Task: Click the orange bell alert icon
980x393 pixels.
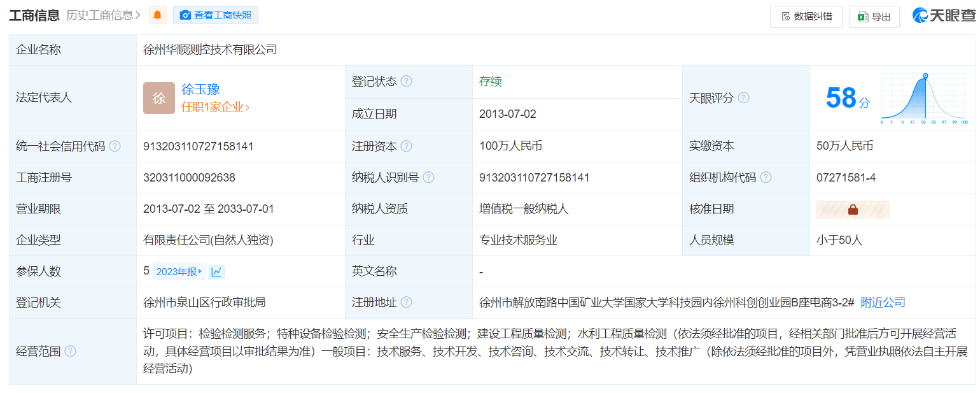Action: pyautogui.click(x=158, y=15)
